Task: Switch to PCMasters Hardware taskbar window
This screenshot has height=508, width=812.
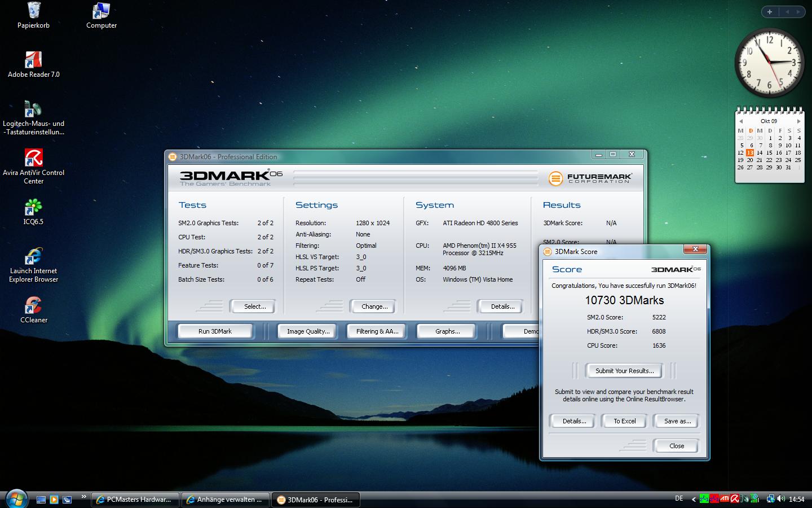Action: tap(135, 500)
